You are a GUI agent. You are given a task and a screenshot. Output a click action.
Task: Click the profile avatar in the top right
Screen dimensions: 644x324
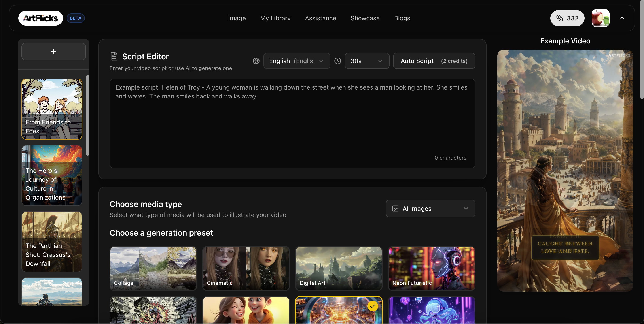pyautogui.click(x=601, y=18)
